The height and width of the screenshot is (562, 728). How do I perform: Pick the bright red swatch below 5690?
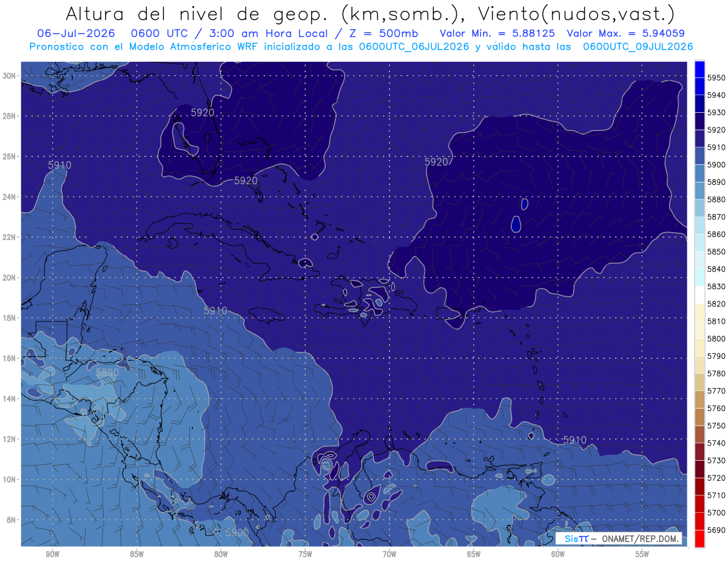pos(699,538)
